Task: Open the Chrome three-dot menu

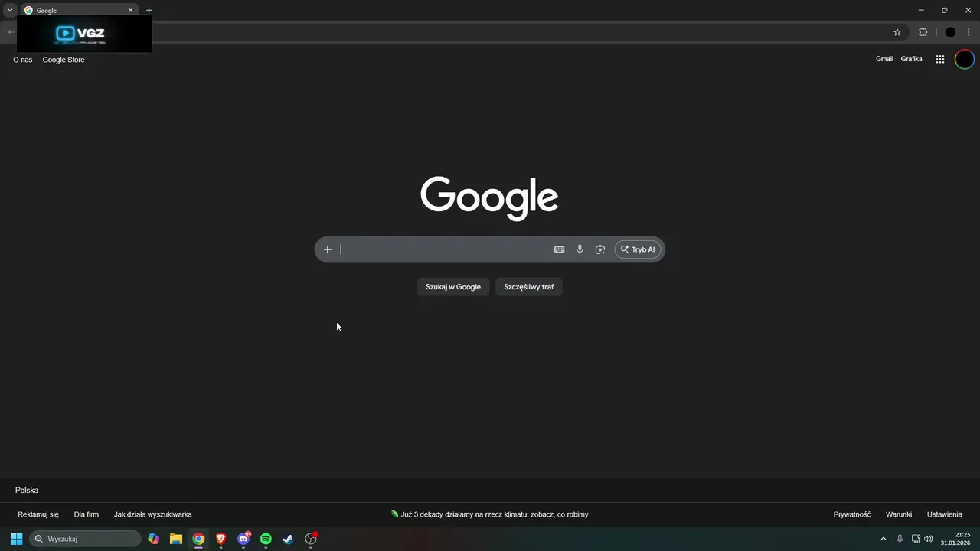Action: (x=969, y=32)
